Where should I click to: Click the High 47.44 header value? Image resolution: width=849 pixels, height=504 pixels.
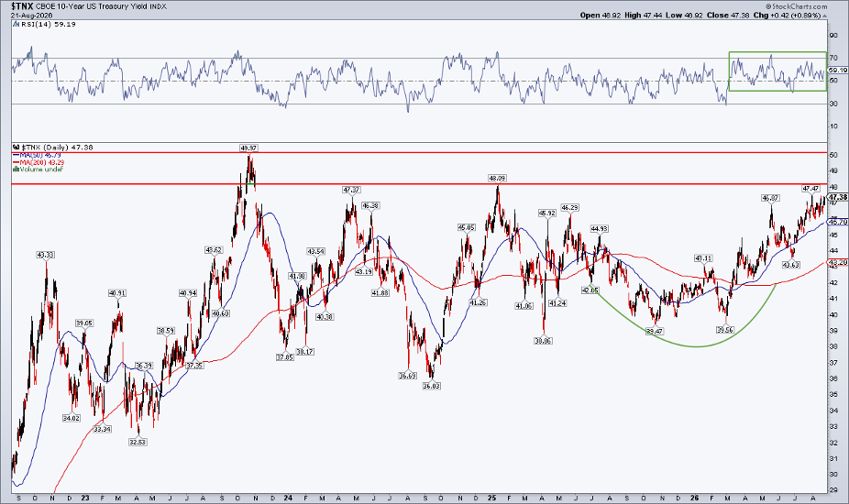coord(644,16)
